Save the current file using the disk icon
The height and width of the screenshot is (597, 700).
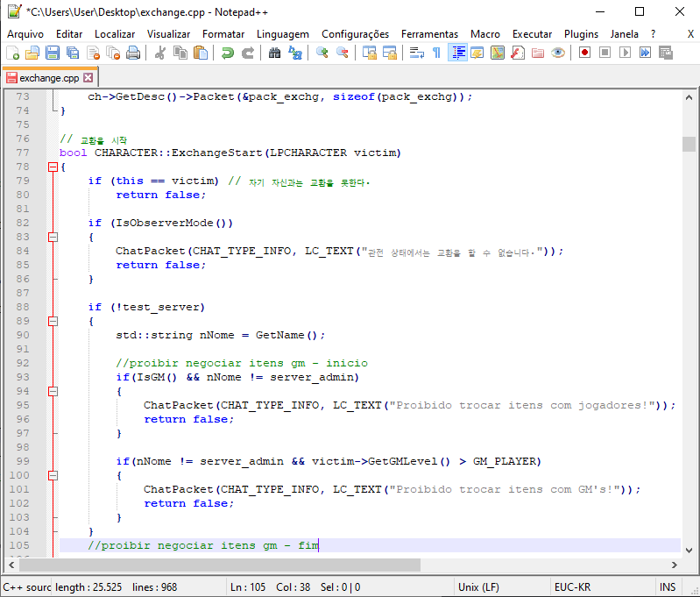click(x=53, y=53)
